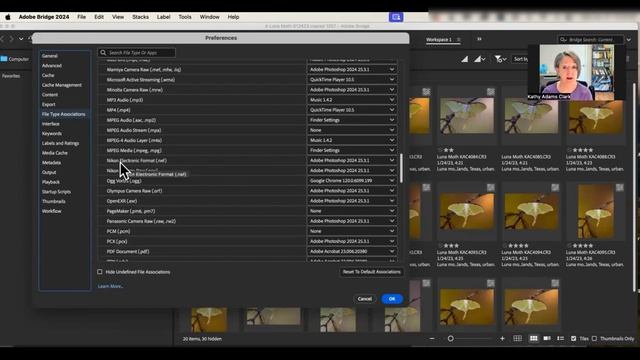640x360 pixels.
Task: Open app dropdown for PageMaker
Action: [352, 211]
